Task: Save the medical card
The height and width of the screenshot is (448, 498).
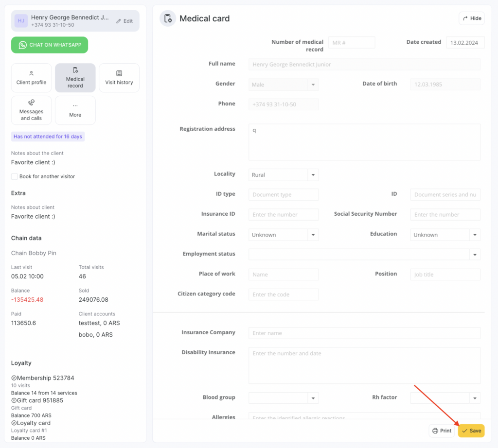Action: click(x=471, y=431)
